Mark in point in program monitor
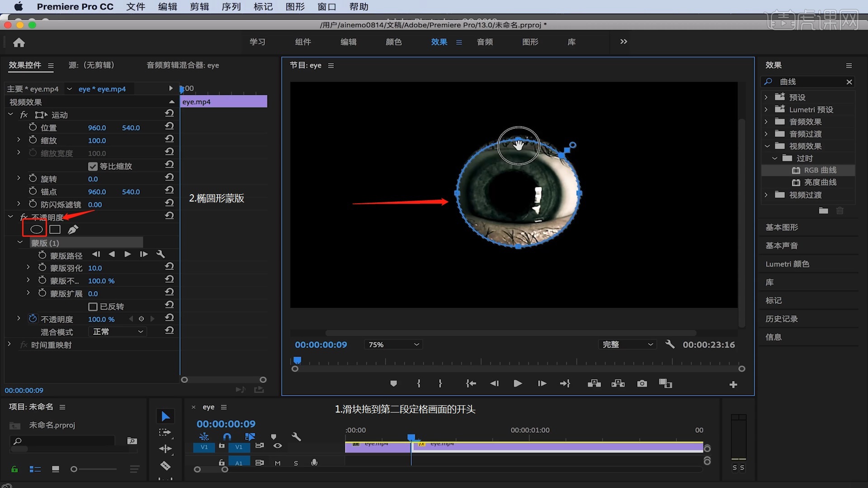The image size is (868, 488). (x=419, y=384)
